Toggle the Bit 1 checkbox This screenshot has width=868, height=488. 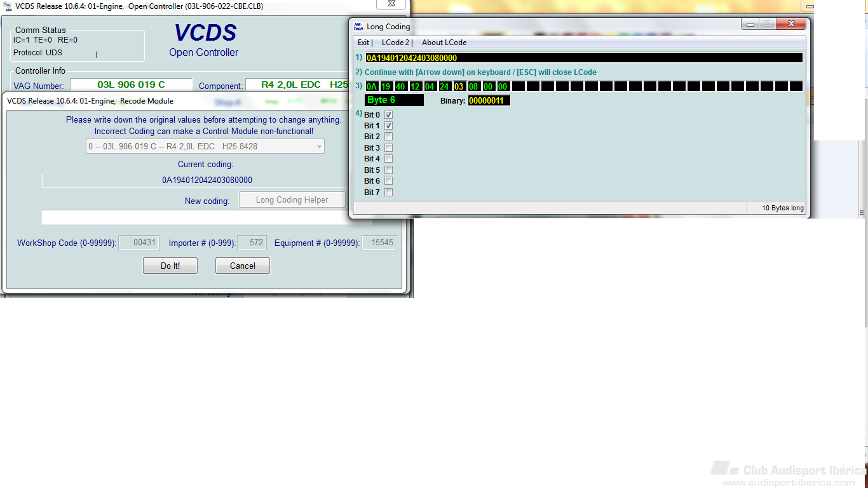pos(389,126)
